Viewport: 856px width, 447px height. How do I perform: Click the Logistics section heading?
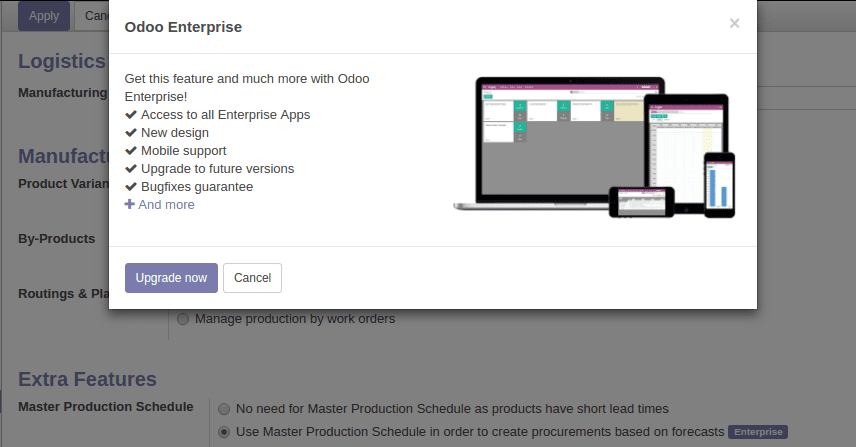point(62,61)
